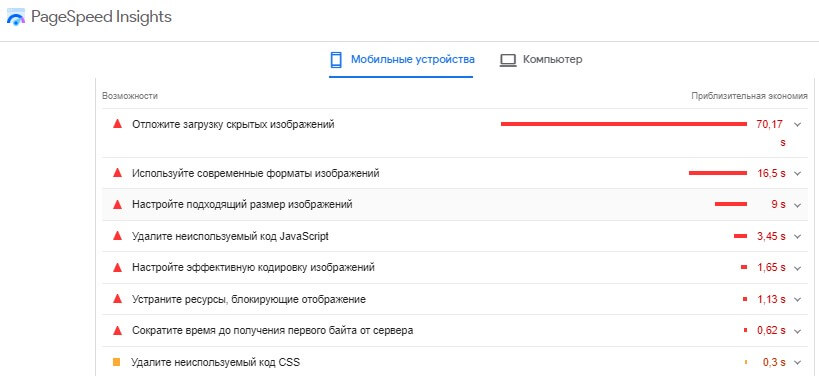Switch to the Мобильные устройства tab

click(401, 60)
